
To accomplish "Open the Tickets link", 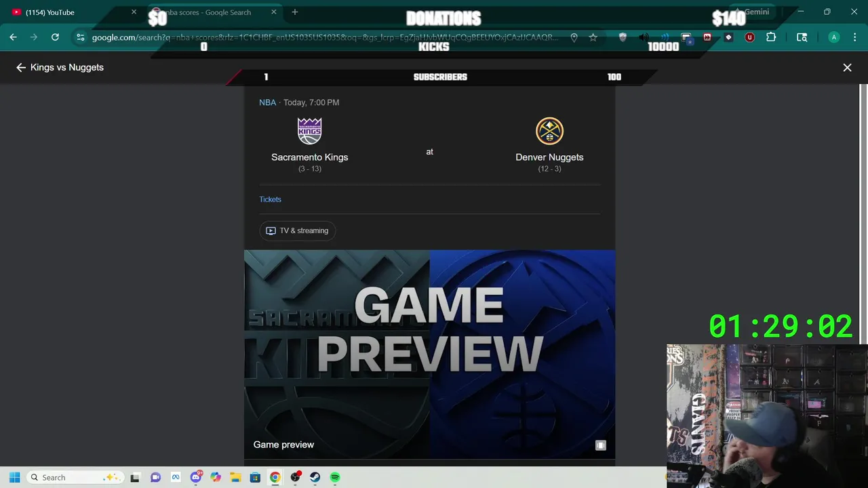I will [x=270, y=199].
